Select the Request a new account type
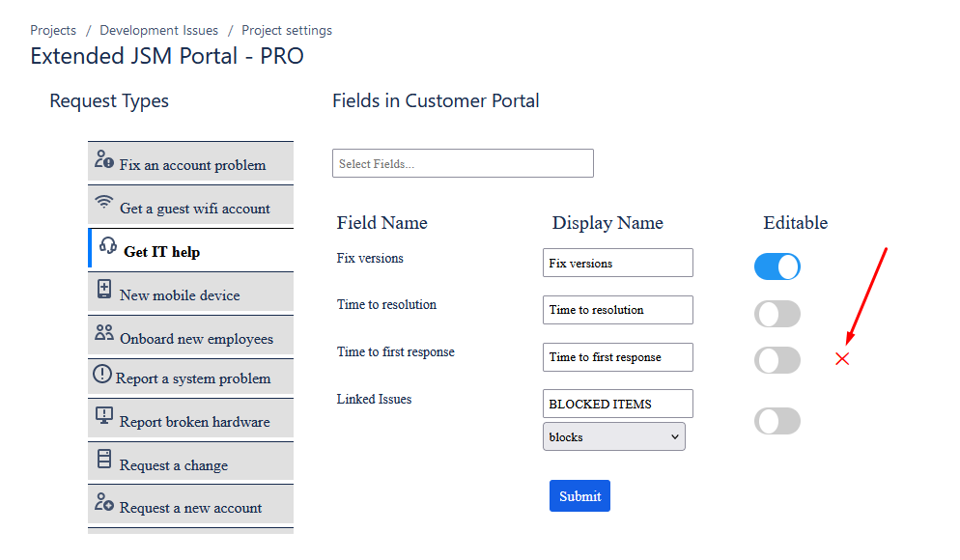The height and width of the screenshot is (560, 960). point(190,508)
